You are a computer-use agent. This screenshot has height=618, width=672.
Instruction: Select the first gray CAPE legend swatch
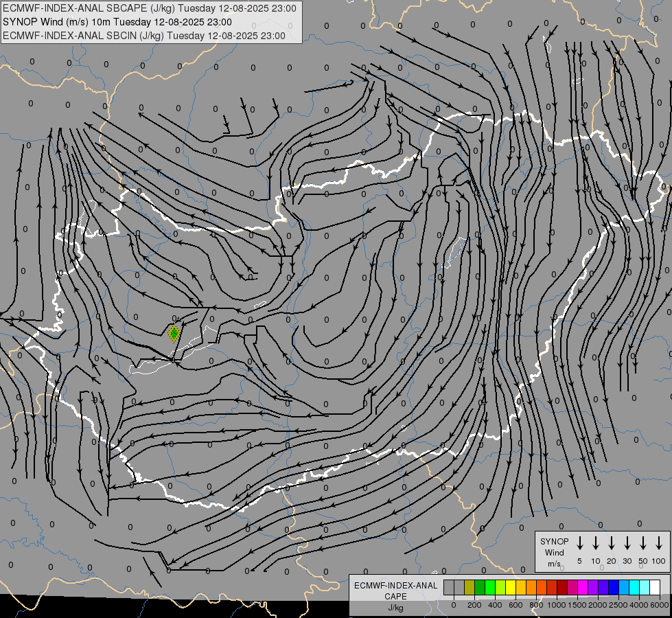pos(449,587)
